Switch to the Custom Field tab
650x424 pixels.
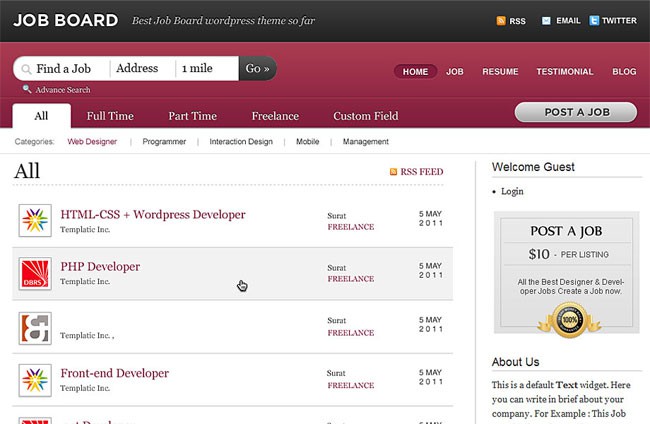(366, 116)
